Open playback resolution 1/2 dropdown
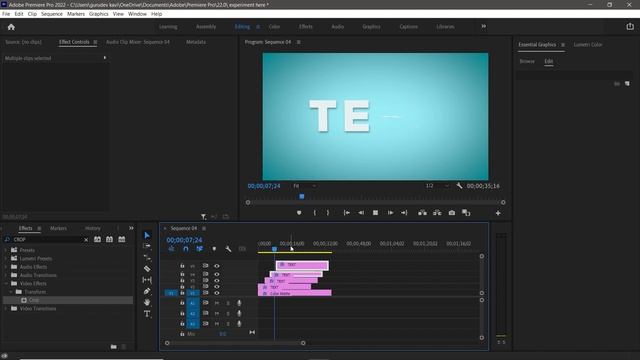 coord(437,186)
